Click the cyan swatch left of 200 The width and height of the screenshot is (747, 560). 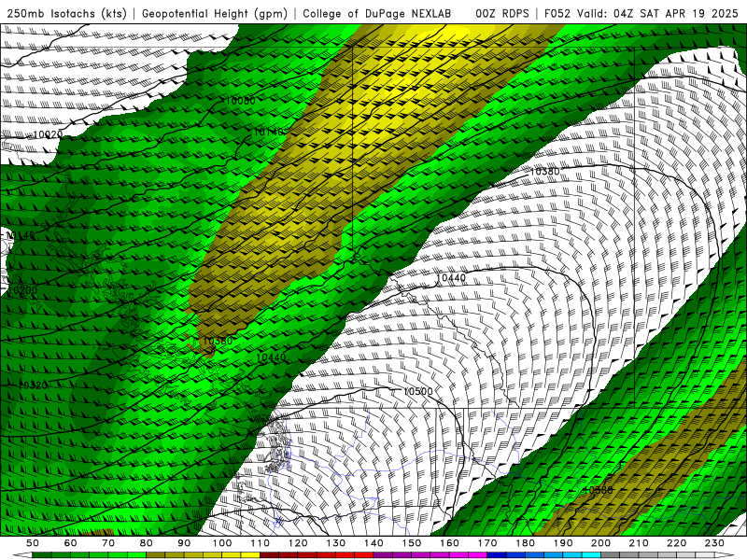[x=591, y=555]
